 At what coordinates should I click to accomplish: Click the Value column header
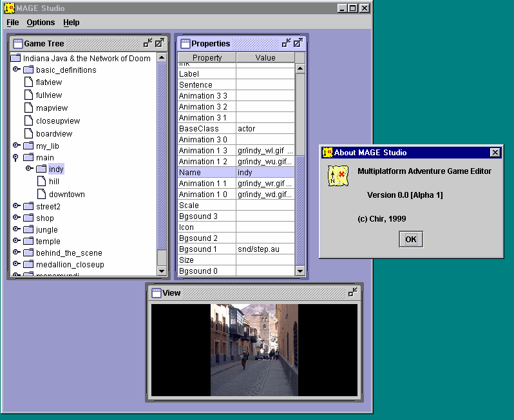coord(265,57)
